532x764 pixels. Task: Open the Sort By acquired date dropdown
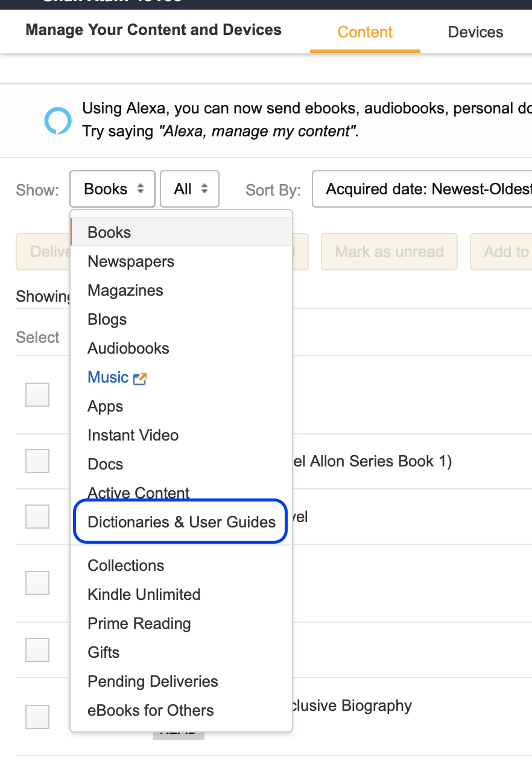point(422,189)
